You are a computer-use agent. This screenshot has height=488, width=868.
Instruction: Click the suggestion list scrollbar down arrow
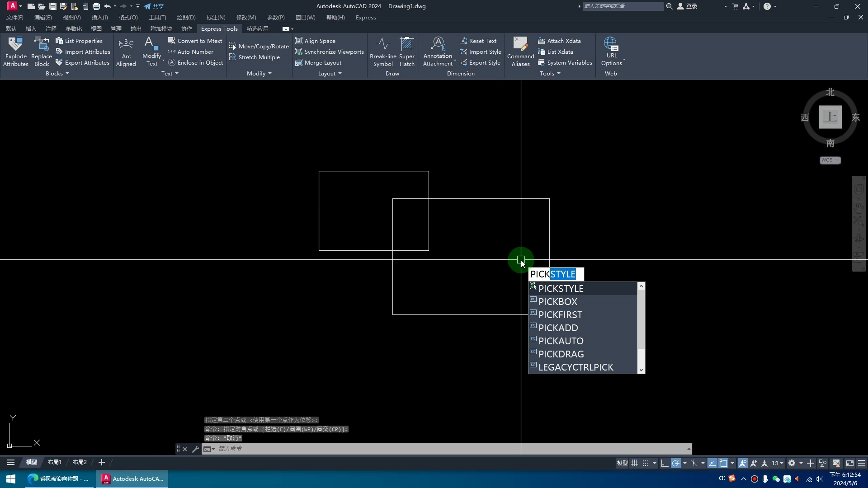tap(641, 370)
